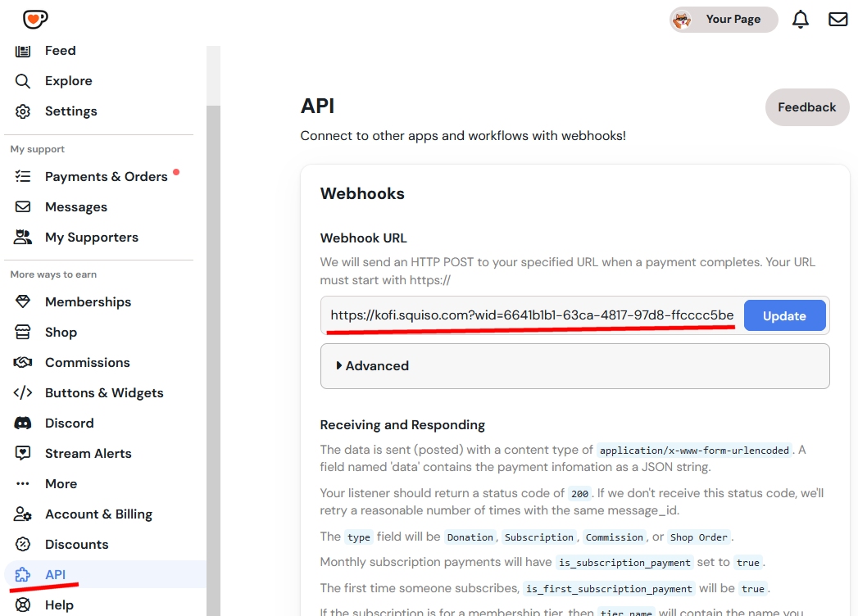
Task: Click the API puzzle piece icon
Action: (x=22, y=574)
